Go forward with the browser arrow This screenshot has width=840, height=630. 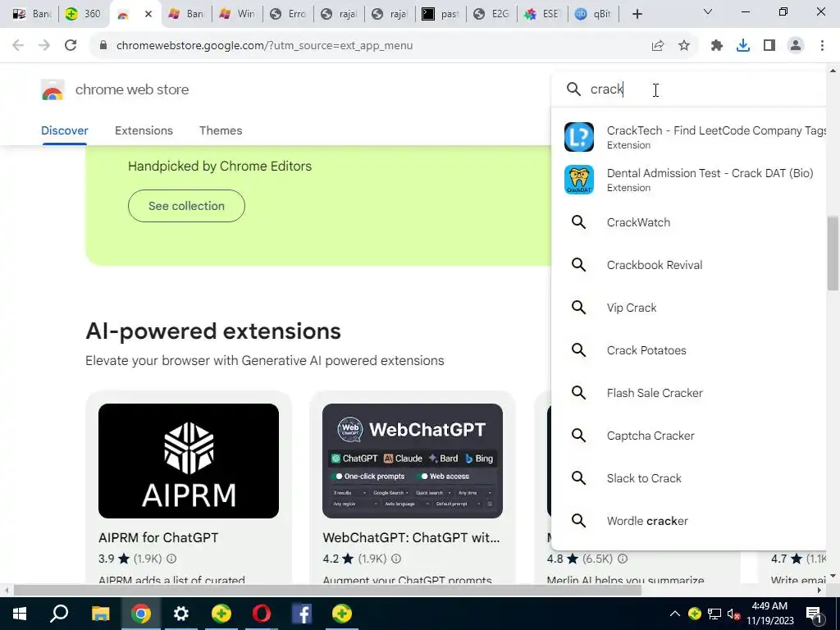click(x=44, y=46)
